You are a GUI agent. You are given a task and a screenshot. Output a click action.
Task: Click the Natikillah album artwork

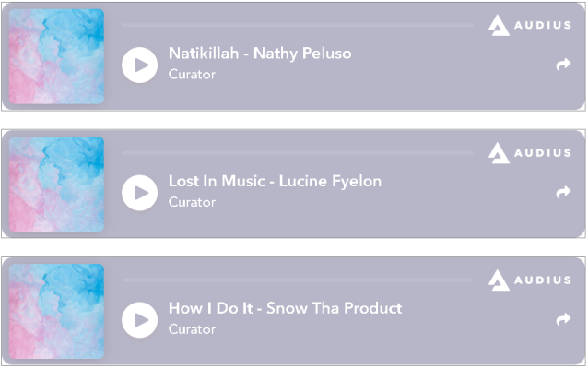(x=56, y=56)
